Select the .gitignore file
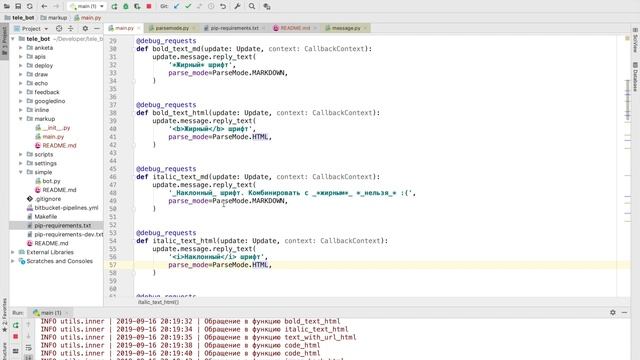Image resolution: width=640 pixels, height=360 pixels. [x=47, y=199]
